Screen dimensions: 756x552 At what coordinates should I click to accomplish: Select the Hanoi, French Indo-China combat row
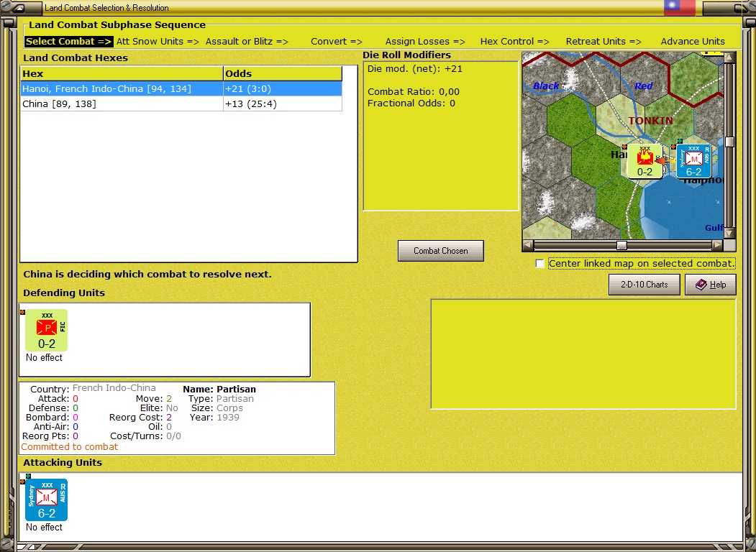(x=181, y=88)
